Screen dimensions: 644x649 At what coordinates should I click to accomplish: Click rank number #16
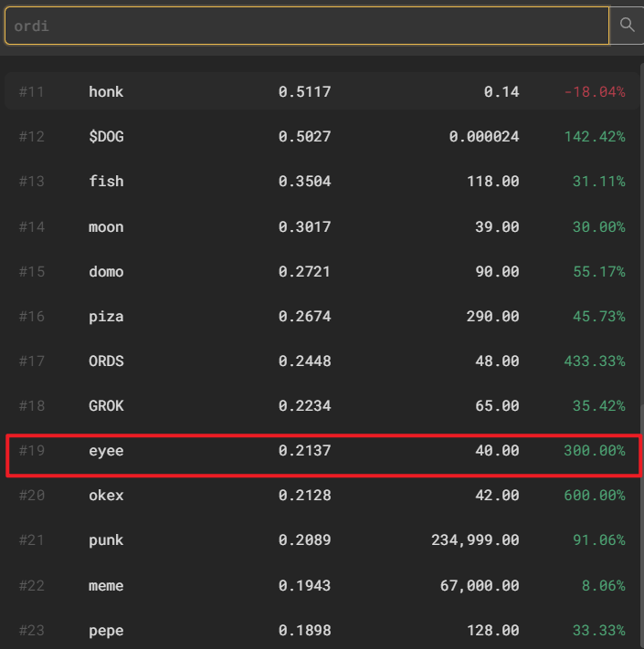click(31, 316)
